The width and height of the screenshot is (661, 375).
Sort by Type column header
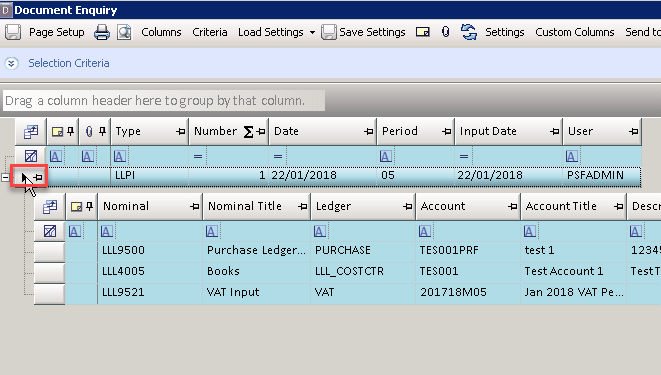(128, 131)
